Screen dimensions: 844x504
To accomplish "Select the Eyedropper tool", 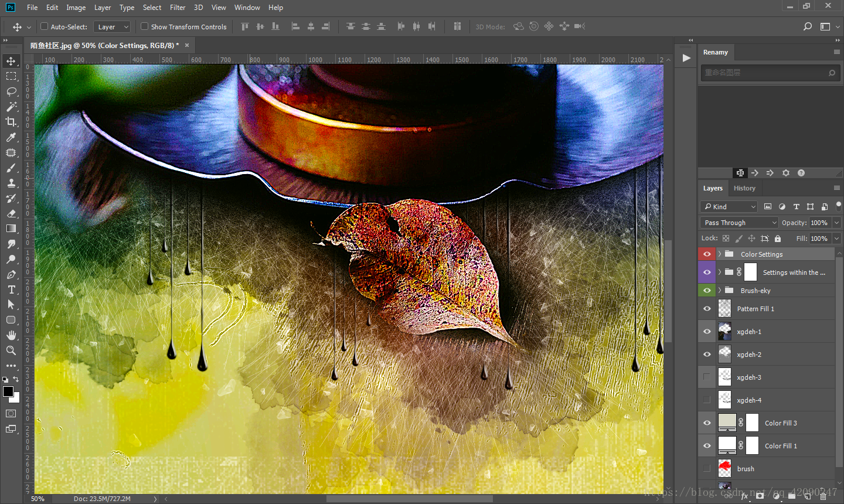I will pyautogui.click(x=11, y=137).
